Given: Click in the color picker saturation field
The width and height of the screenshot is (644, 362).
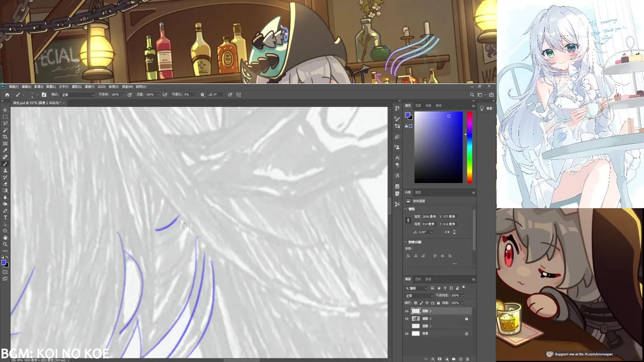Looking at the screenshot, I should pyautogui.click(x=438, y=147).
